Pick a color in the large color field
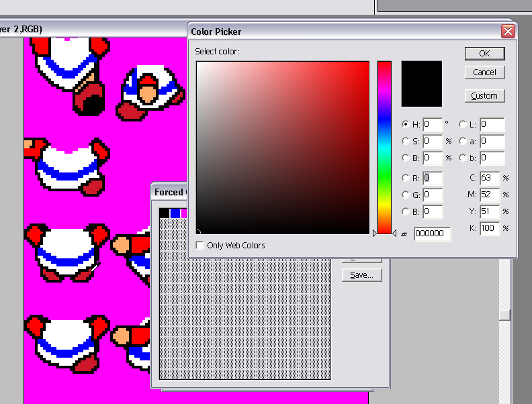532x404 pixels. 282,148
